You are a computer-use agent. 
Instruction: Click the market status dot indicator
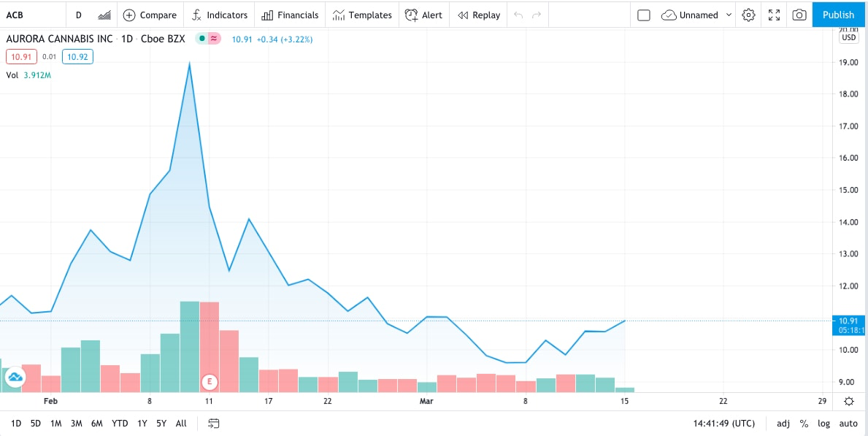pos(201,39)
